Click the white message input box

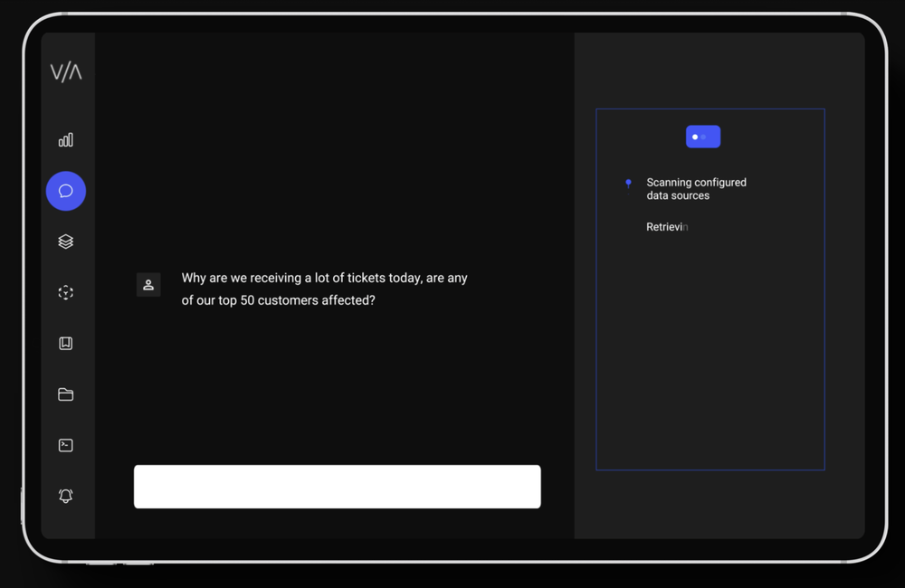[x=337, y=487]
